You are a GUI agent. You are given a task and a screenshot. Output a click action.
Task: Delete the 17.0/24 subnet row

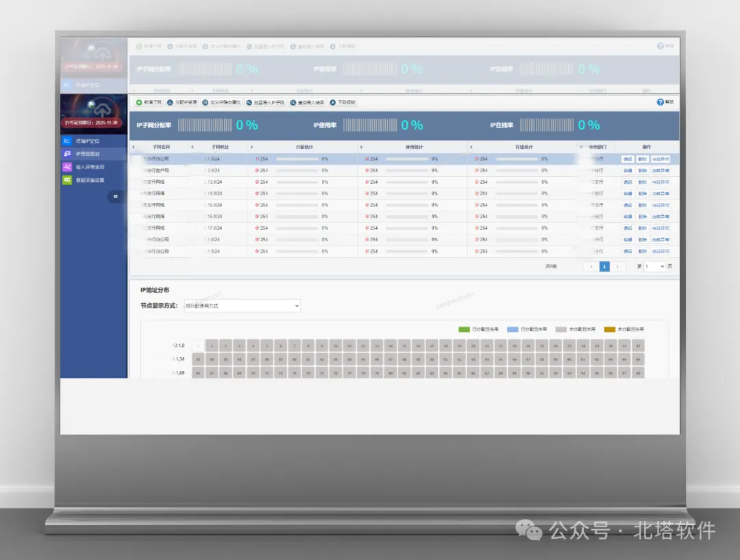point(642,228)
